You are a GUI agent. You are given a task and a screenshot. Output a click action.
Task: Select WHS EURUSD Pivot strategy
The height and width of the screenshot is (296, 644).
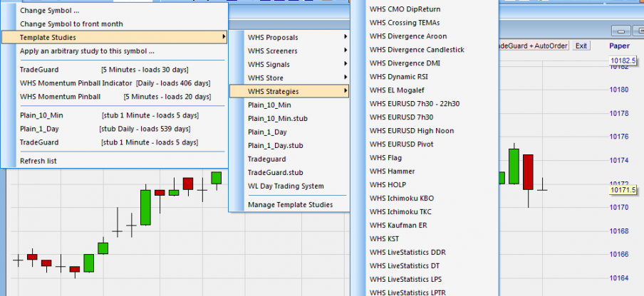click(425, 144)
